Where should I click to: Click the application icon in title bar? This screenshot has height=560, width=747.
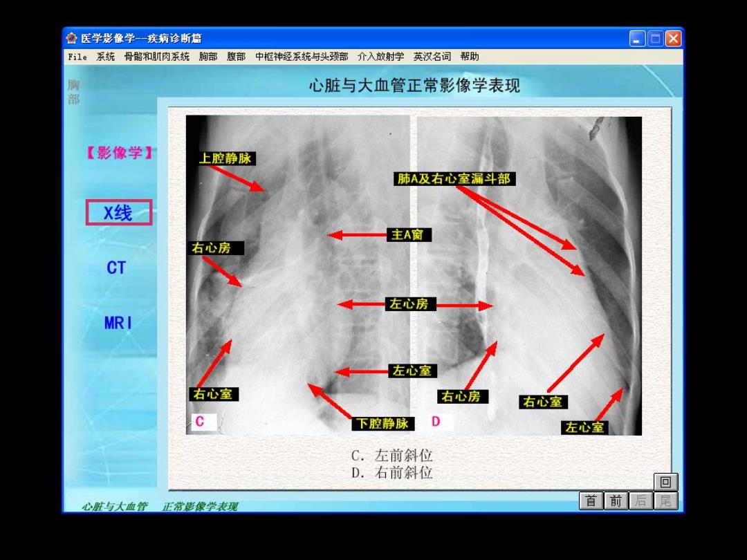tap(71, 38)
